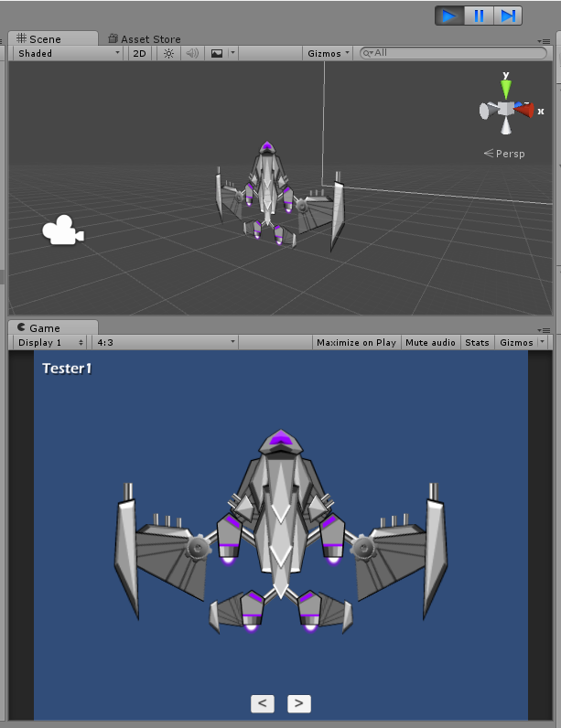Select the camera gizmo in Scene
The image size is (561, 728).
[63, 230]
